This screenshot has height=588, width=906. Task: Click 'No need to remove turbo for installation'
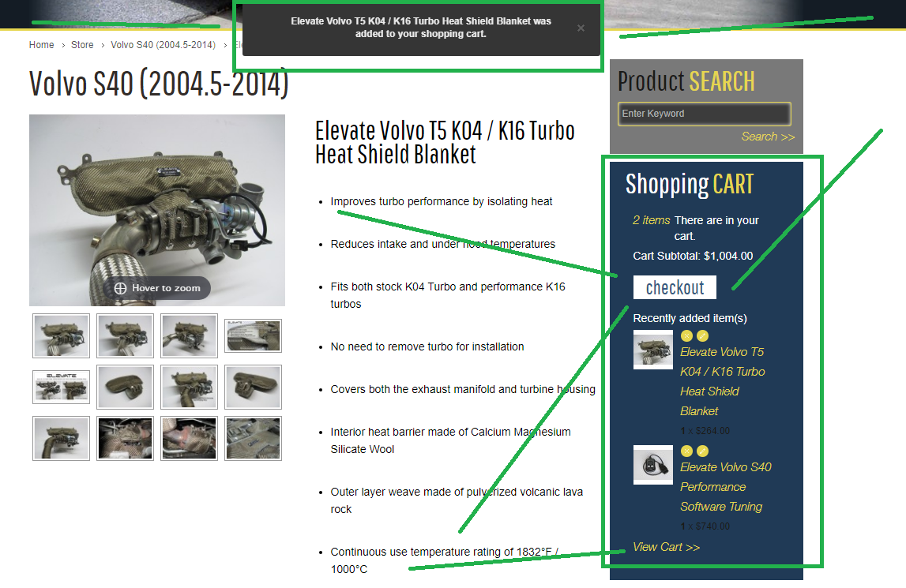click(427, 346)
